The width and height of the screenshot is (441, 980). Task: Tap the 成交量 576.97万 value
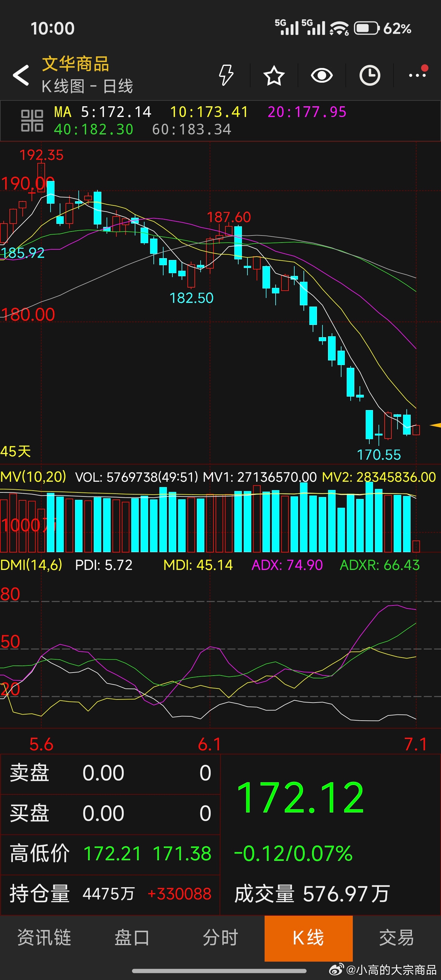[312, 894]
